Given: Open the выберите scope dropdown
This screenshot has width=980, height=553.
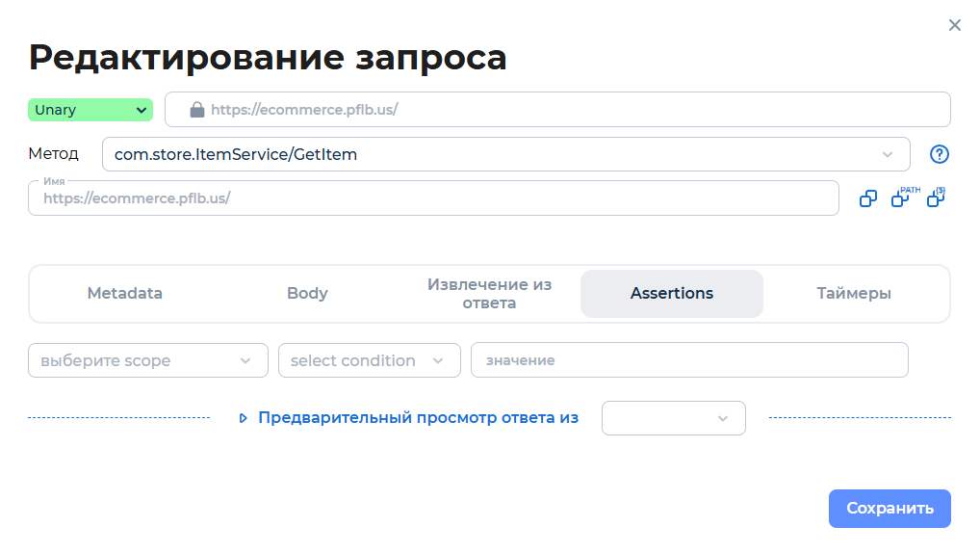Looking at the screenshot, I should coord(148,360).
